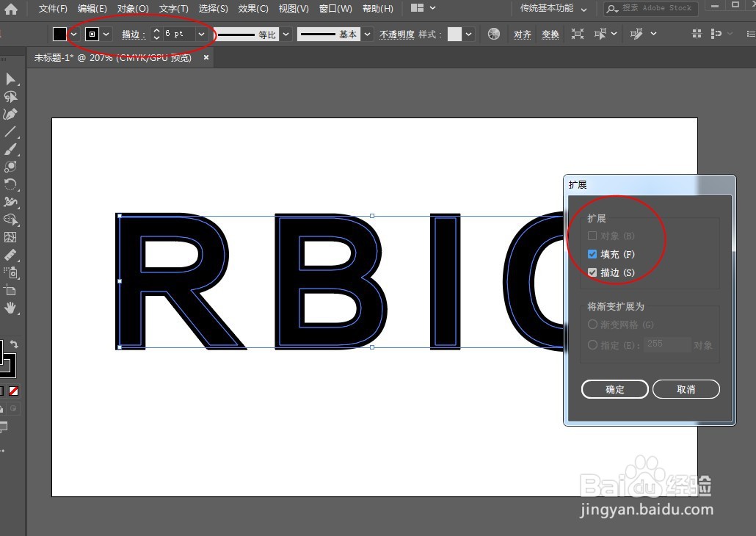Click the 对齐 link in the control bar
The image size is (756, 536).
[x=522, y=35]
